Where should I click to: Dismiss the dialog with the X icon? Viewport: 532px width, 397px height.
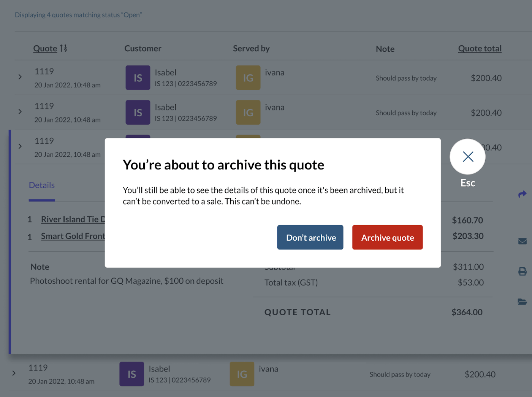(x=467, y=156)
